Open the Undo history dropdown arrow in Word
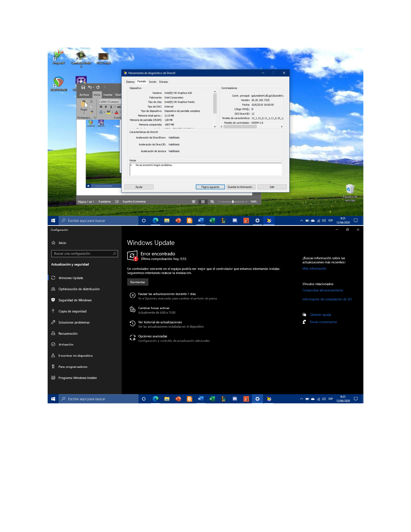Image resolution: width=411 pixels, height=532 pixels. click(93, 88)
